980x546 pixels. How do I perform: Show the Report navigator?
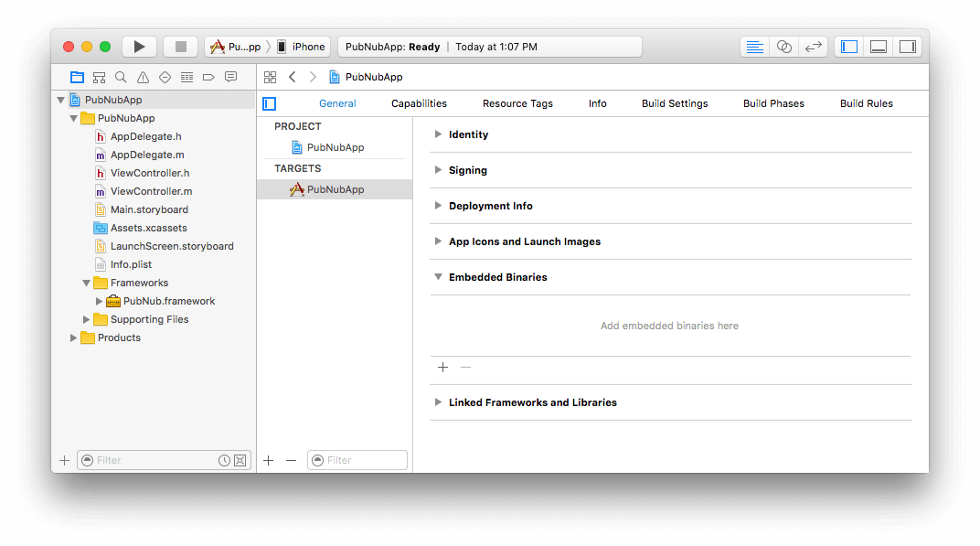coord(230,78)
